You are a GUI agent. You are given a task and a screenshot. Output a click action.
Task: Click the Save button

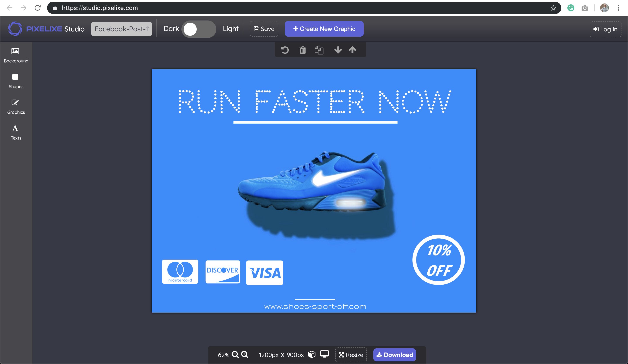[x=264, y=29]
